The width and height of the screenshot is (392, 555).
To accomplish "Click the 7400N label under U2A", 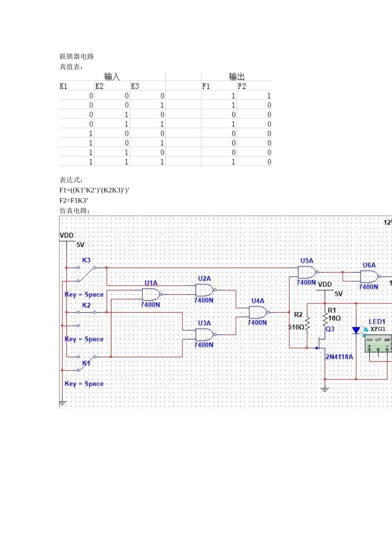I will click(x=204, y=300).
